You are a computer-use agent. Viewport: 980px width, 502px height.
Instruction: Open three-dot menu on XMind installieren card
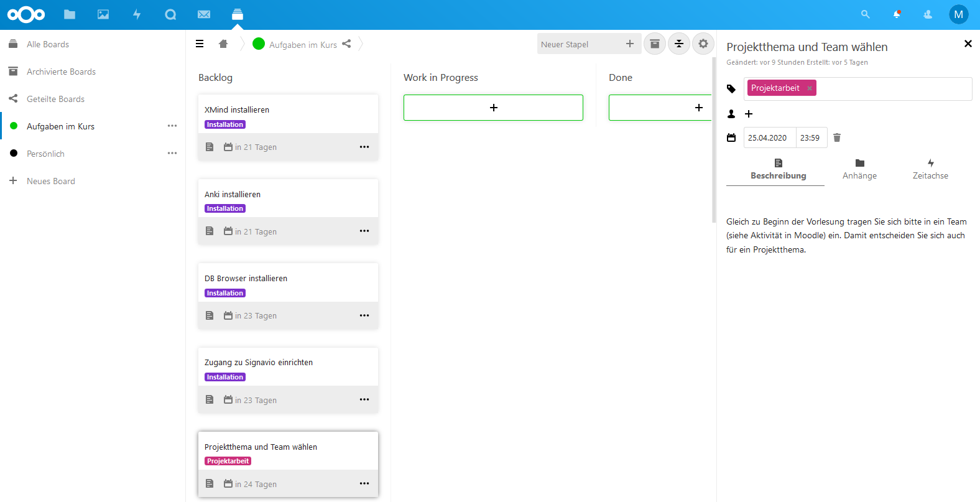point(364,147)
